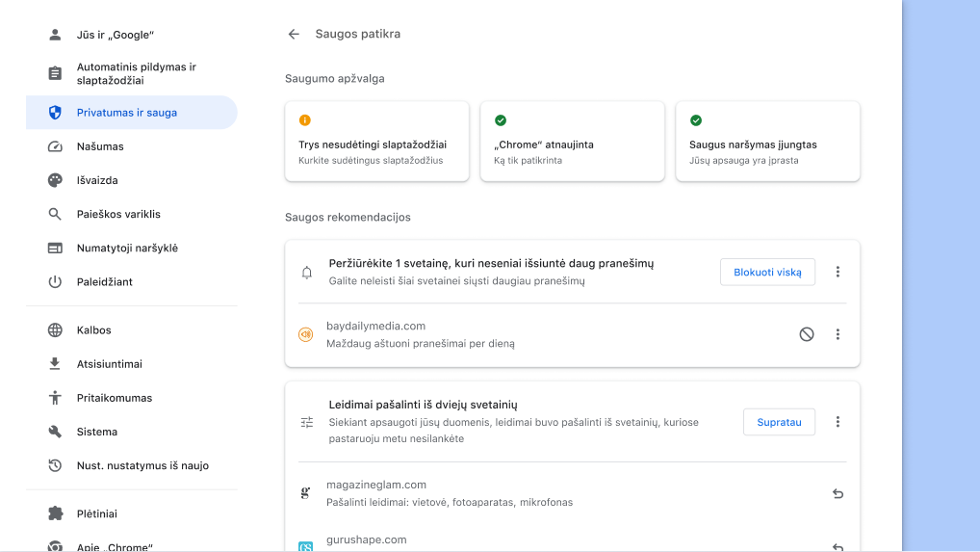This screenshot has height=552, width=980.
Task: Open the Trys nesudėtingi slaptažodžiai card
Action: point(376,142)
